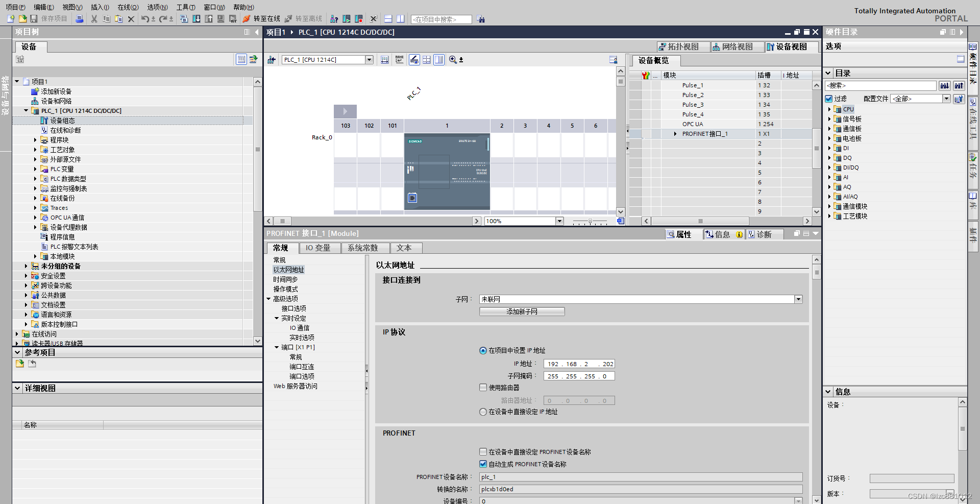Screen dimensions: 980x504
Task: Redo the action with toolbar arrow
Action: point(163,19)
